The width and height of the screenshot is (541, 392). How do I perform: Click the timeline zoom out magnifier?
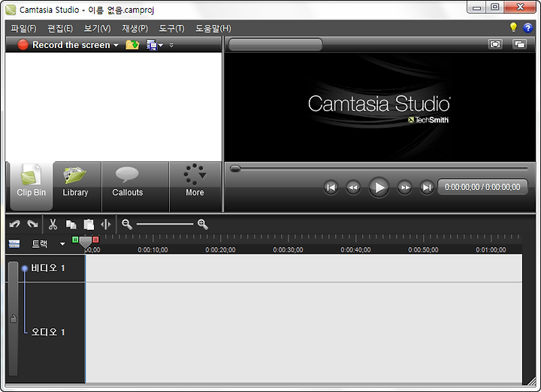(127, 225)
